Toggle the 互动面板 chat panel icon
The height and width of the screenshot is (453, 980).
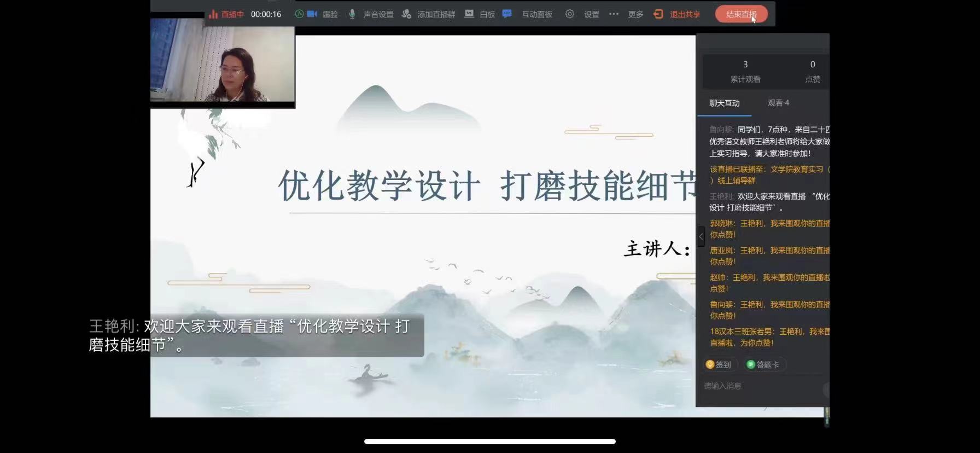[507, 14]
